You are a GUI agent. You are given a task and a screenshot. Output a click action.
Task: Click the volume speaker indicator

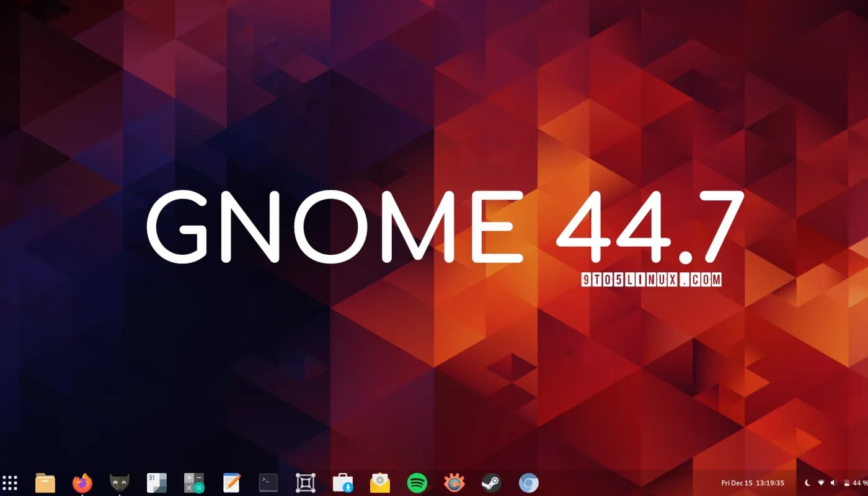coord(834,483)
